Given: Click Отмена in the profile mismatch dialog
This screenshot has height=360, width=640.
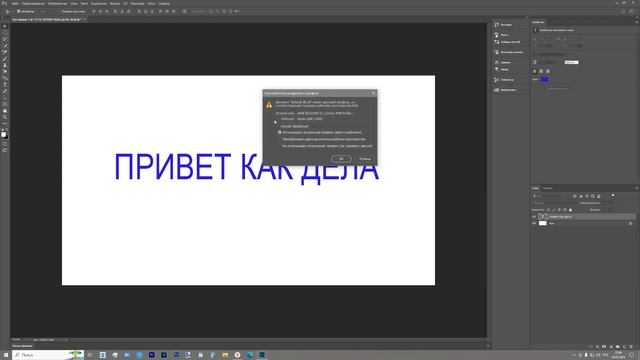Looking at the screenshot, I should [x=365, y=159].
